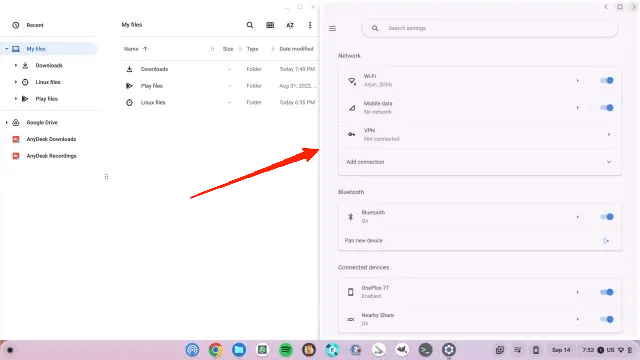Open Bluetooth details arrow
Viewport: 640px width, 360px height.
(578, 217)
